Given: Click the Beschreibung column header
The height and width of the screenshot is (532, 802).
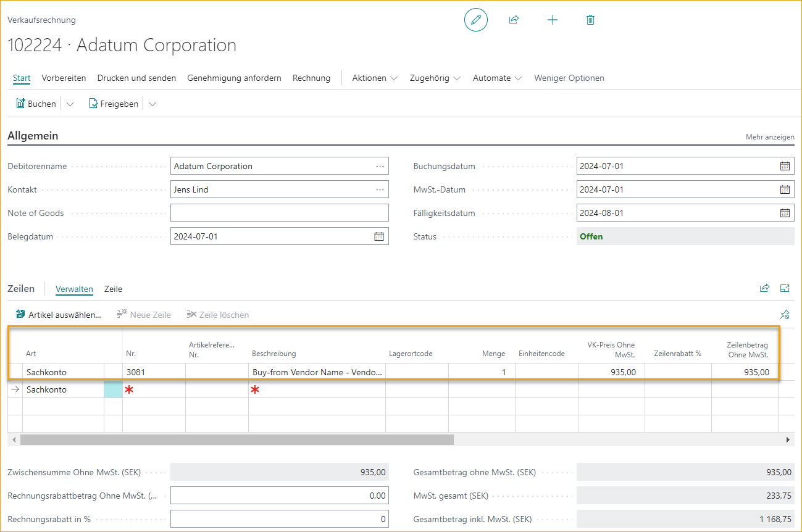Looking at the screenshot, I should 274,354.
